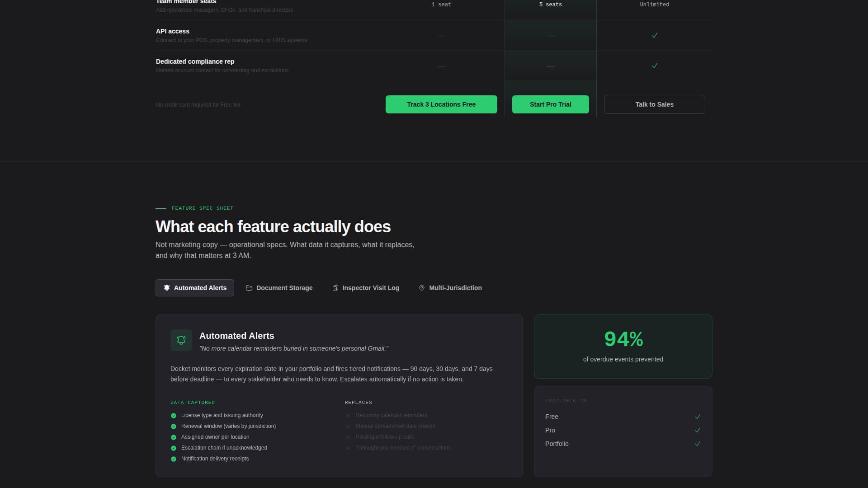Click the check beside Escalation chain if unacknowledged

point(174,448)
